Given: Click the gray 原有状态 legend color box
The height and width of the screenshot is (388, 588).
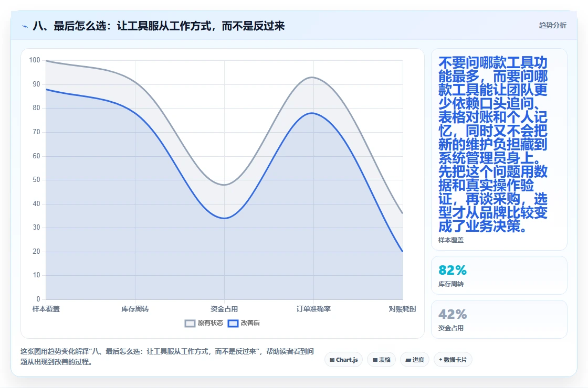Looking at the screenshot, I should (x=190, y=323).
